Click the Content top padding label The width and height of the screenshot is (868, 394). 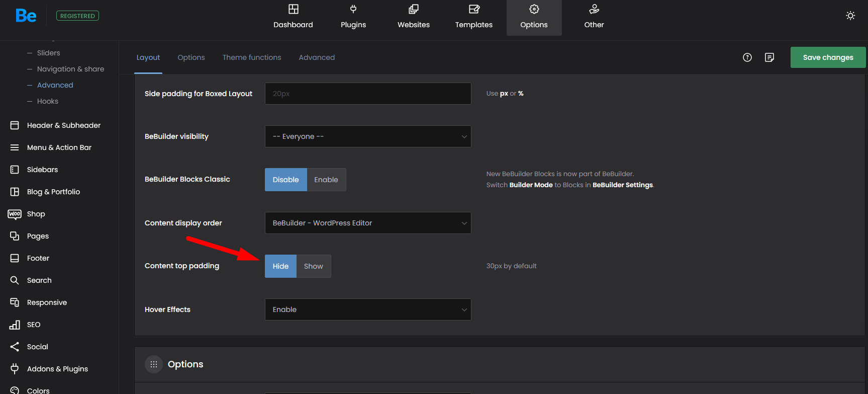(x=182, y=266)
